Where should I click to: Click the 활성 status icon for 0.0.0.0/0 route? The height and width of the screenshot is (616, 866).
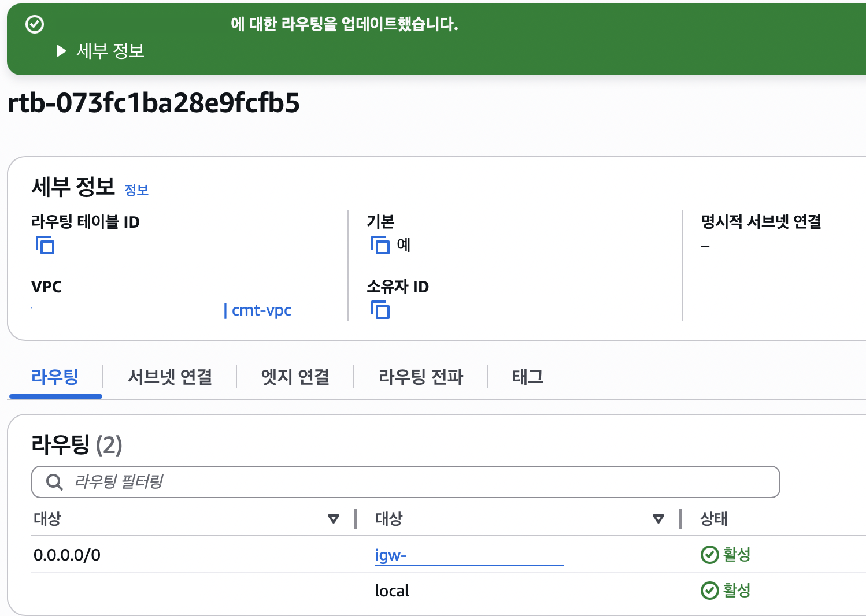click(709, 555)
